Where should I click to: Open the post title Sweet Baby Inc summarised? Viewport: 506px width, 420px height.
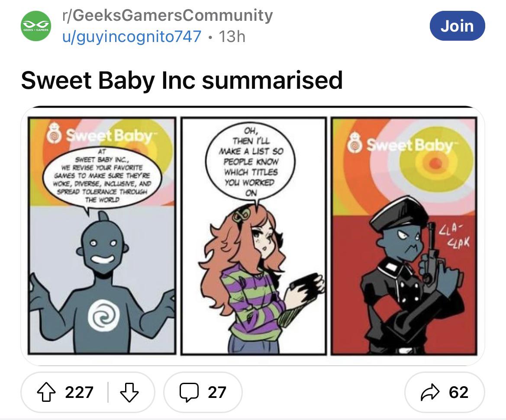click(182, 80)
